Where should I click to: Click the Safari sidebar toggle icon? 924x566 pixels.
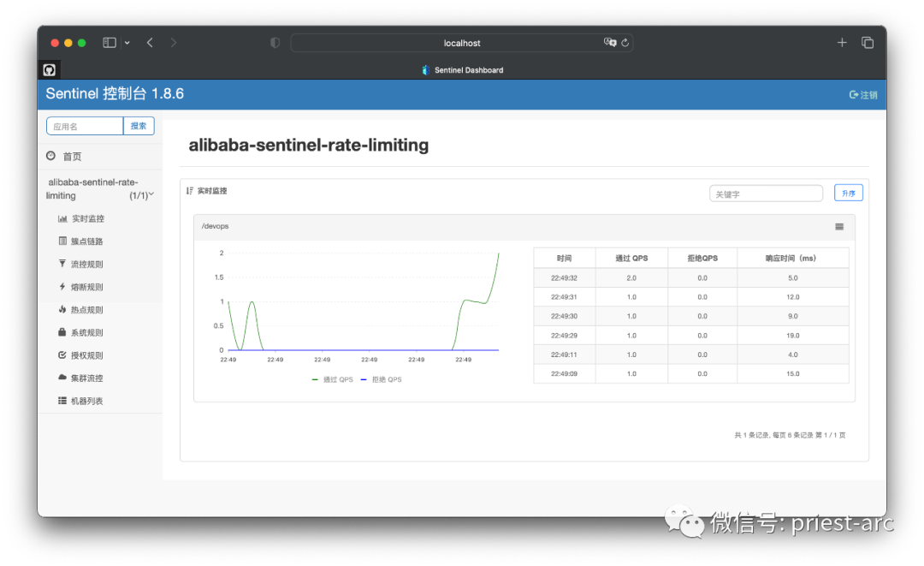[110, 43]
